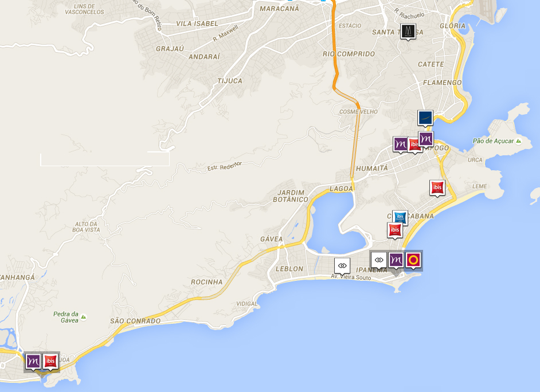Click the red ibis marker near Leme
The height and width of the screenshot is (392, 540).
pos(437,187)
